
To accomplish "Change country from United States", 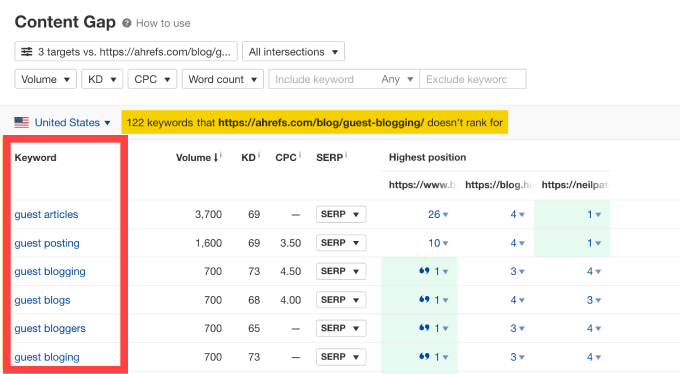I will [72, 123].
